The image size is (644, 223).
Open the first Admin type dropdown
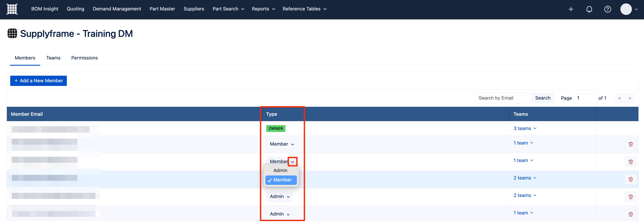[x=279, y=197]
